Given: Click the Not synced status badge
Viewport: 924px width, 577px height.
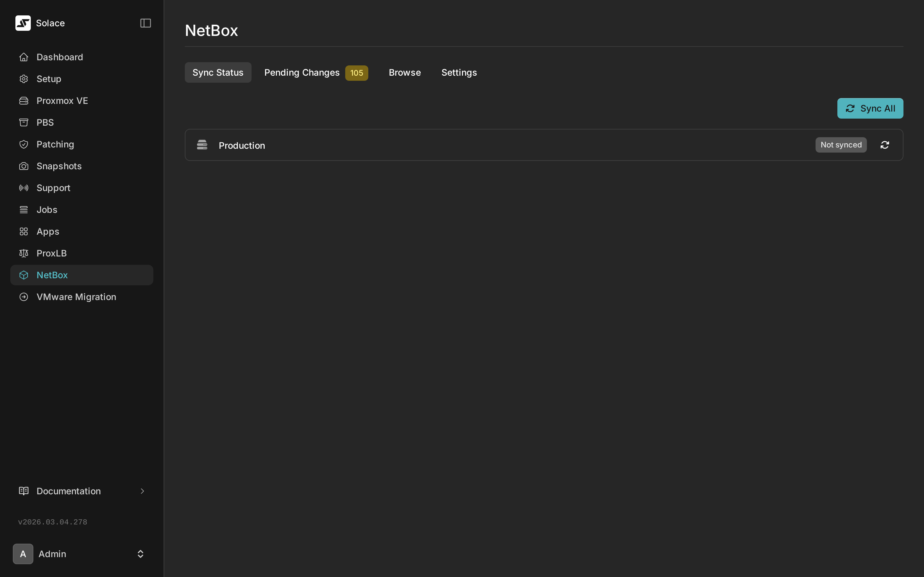Looking at the screenshot, I should (841, 145).
